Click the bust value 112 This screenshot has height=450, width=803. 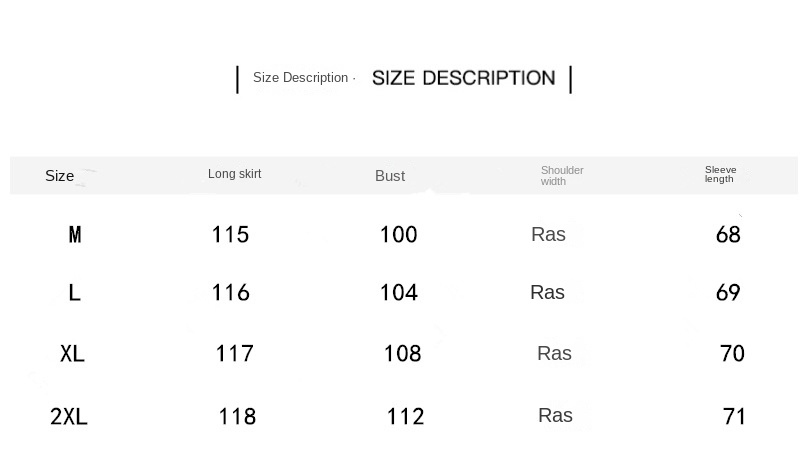(405, 417)
